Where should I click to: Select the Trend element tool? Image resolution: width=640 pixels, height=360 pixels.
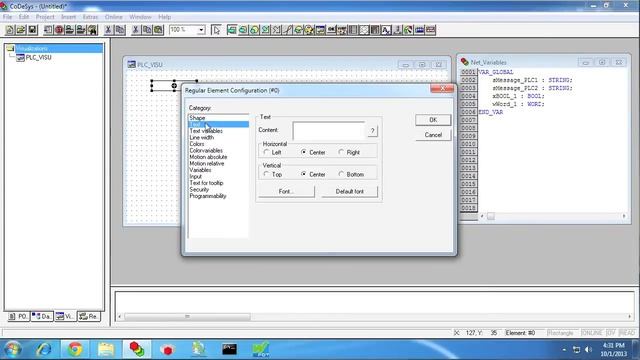[x=364, y=30]
